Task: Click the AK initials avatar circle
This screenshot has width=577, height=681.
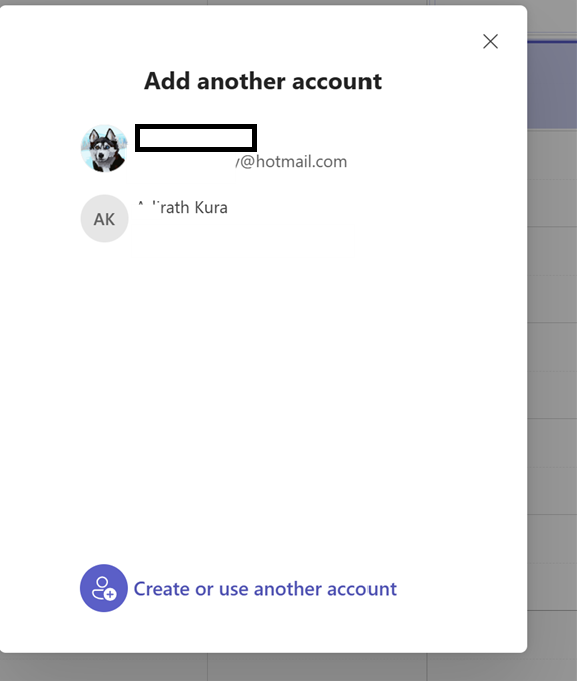Action: click(104, 218)
